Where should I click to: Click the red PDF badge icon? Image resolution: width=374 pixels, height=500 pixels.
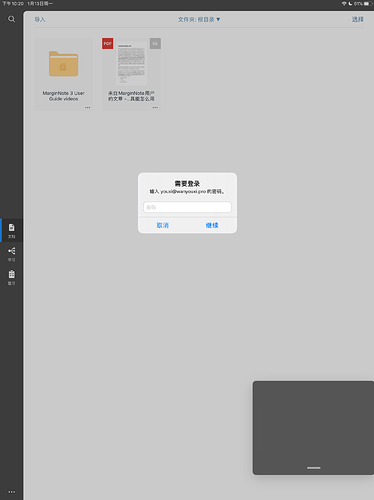pyautogui.click(x=107, y=43)
